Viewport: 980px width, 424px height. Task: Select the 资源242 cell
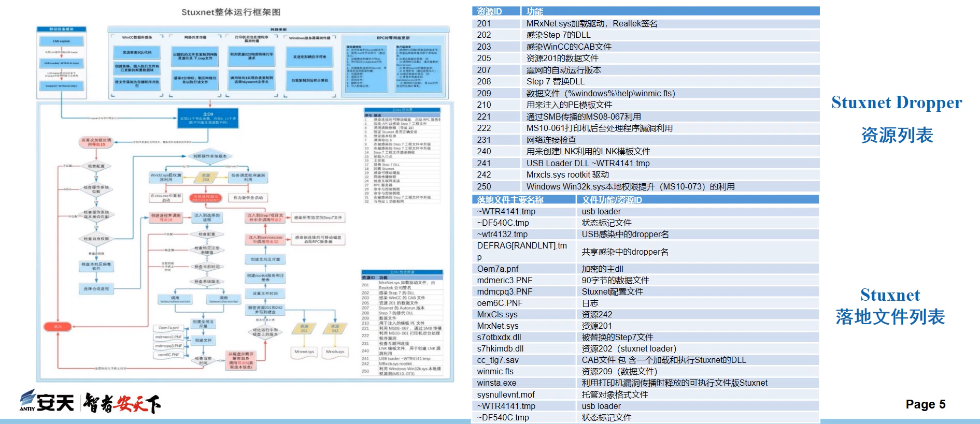(x=698, y=314)
